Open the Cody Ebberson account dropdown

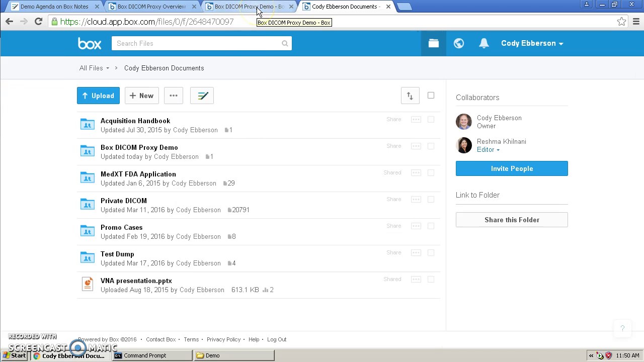(532, 43)
